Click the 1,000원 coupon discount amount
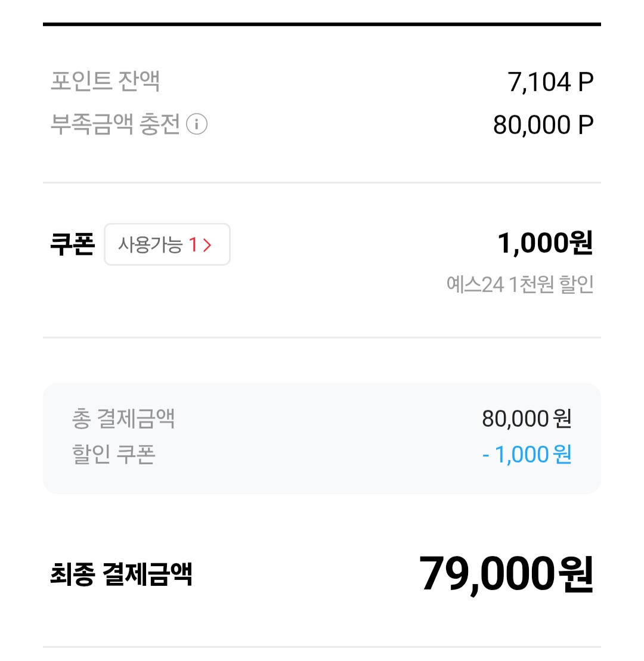This screenshot has width=644, height=661. [x=545, y=243]
